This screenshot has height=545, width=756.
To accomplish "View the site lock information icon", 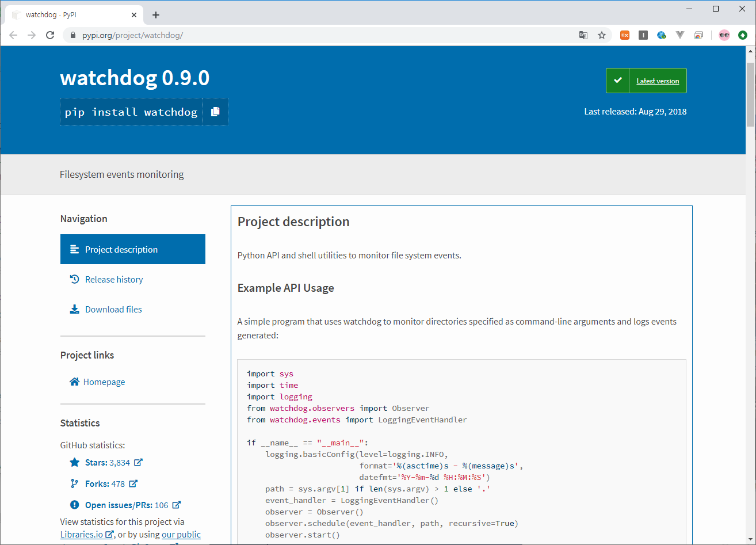I will point(73,35).
